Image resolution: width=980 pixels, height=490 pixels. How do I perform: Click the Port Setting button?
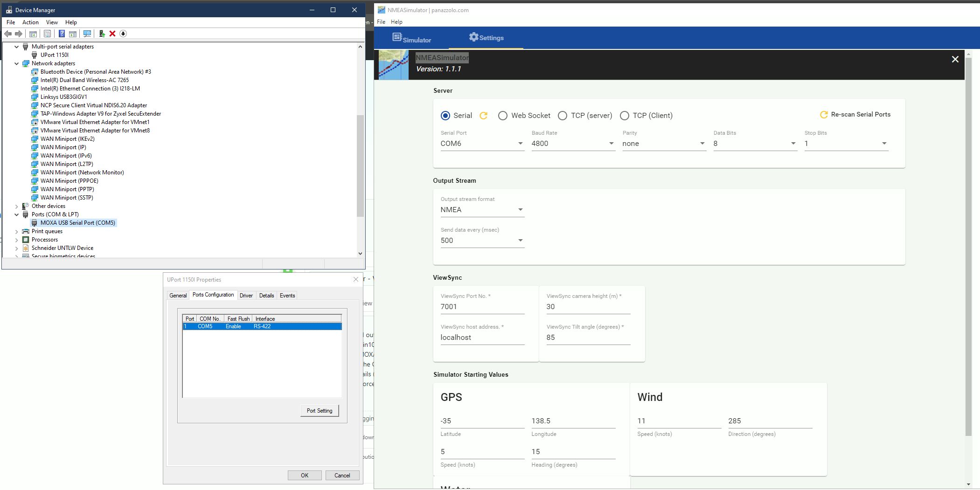tap(319, 410)
